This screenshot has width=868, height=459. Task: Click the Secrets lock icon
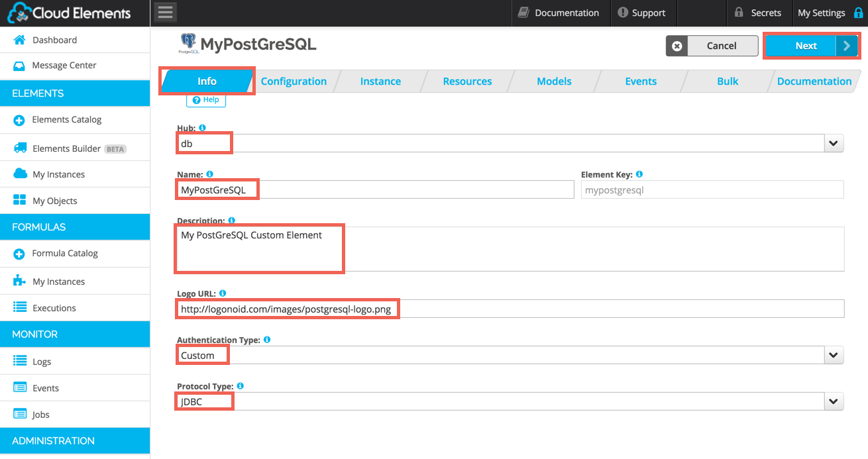tap(739, 13)
